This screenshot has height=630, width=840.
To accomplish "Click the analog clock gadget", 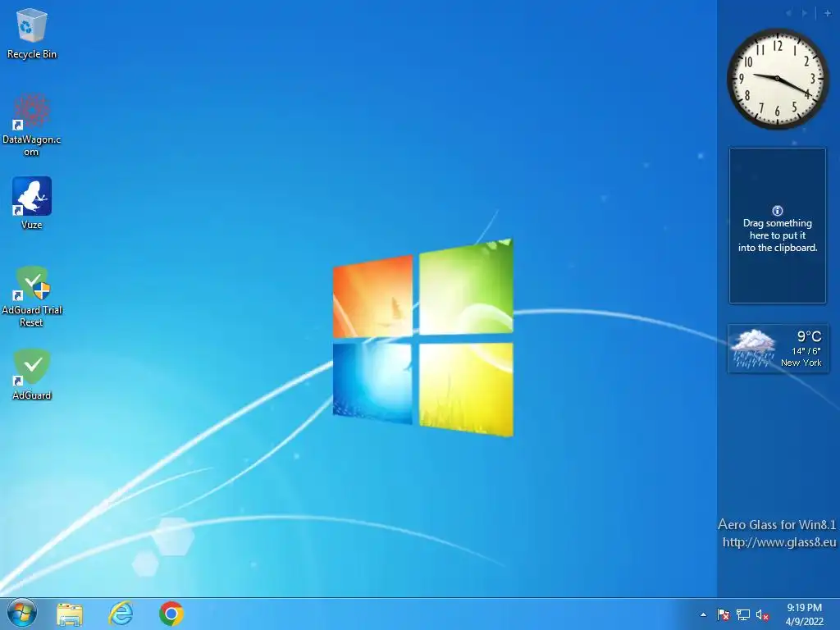I will pos(778,79).
